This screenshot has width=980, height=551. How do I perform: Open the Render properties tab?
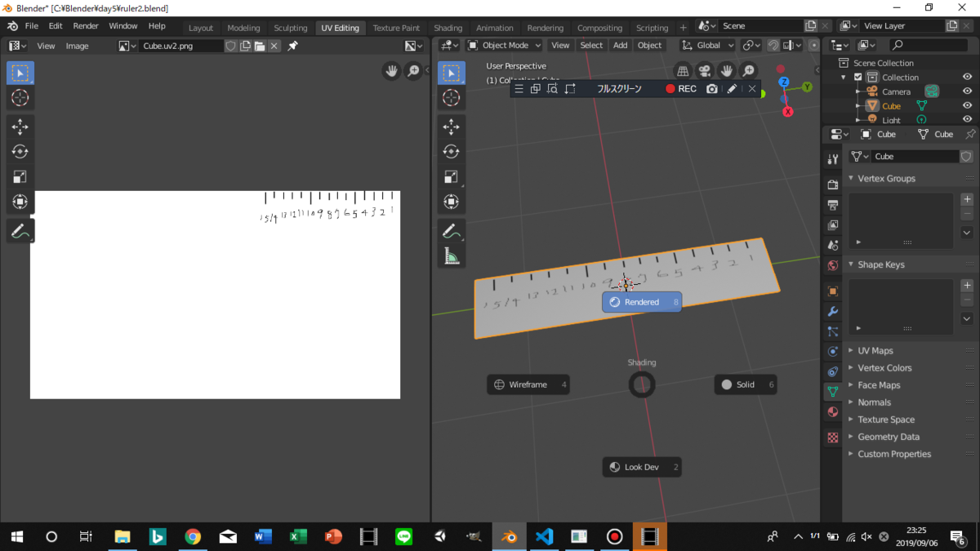pos(832,184)
